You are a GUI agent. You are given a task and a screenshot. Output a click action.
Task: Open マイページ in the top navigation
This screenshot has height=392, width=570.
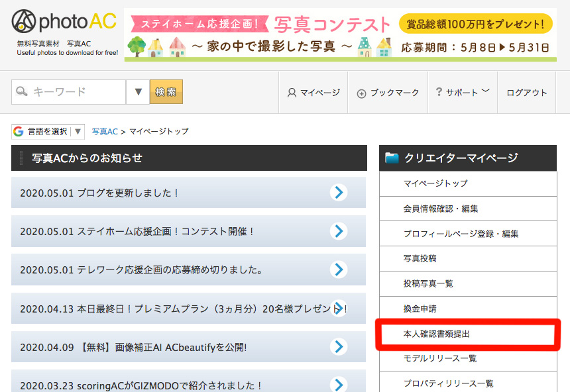(313, 93)
